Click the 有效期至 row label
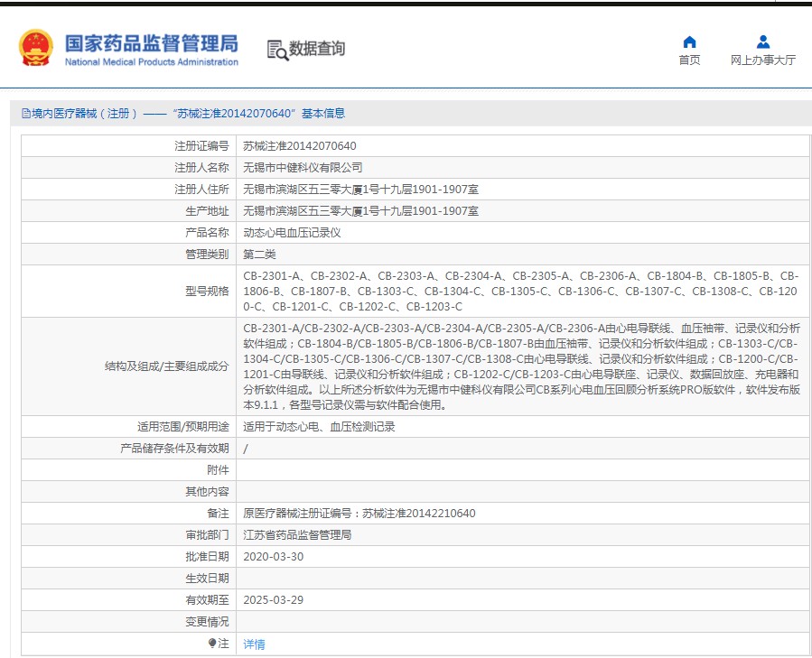Image resolution: width=812 pixels, height=658 pixels. [x=207, y=600]
